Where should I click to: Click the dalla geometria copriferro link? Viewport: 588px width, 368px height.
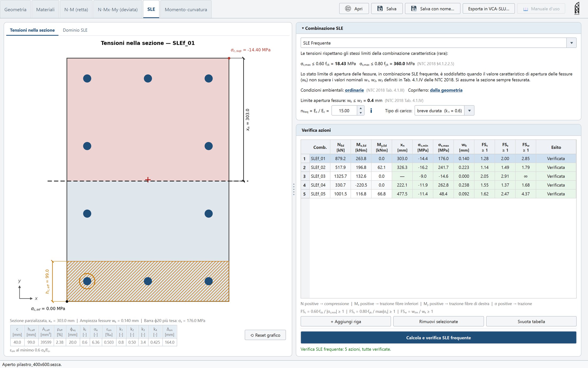(446, 90)
